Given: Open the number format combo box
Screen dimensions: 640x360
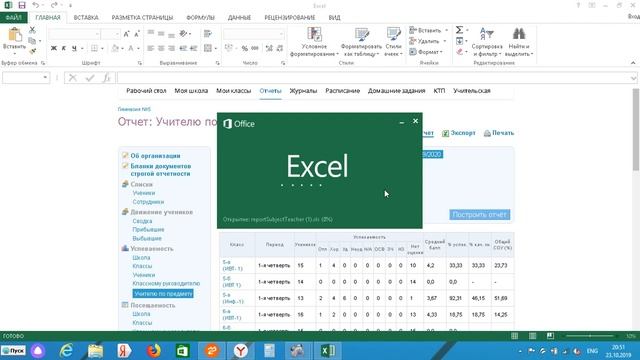Looking at the screenshot, I should 253,34.
